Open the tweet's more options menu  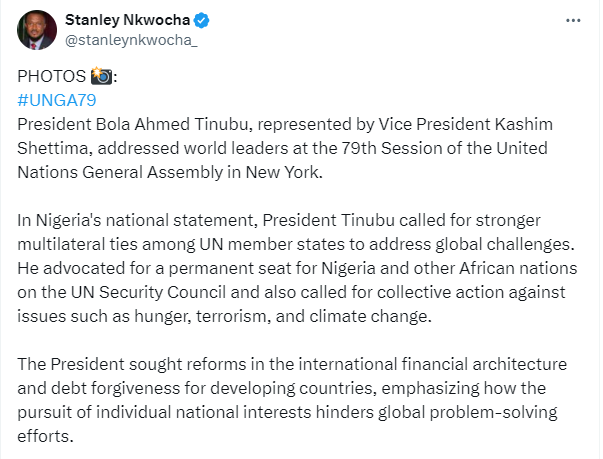coord(571,21)
